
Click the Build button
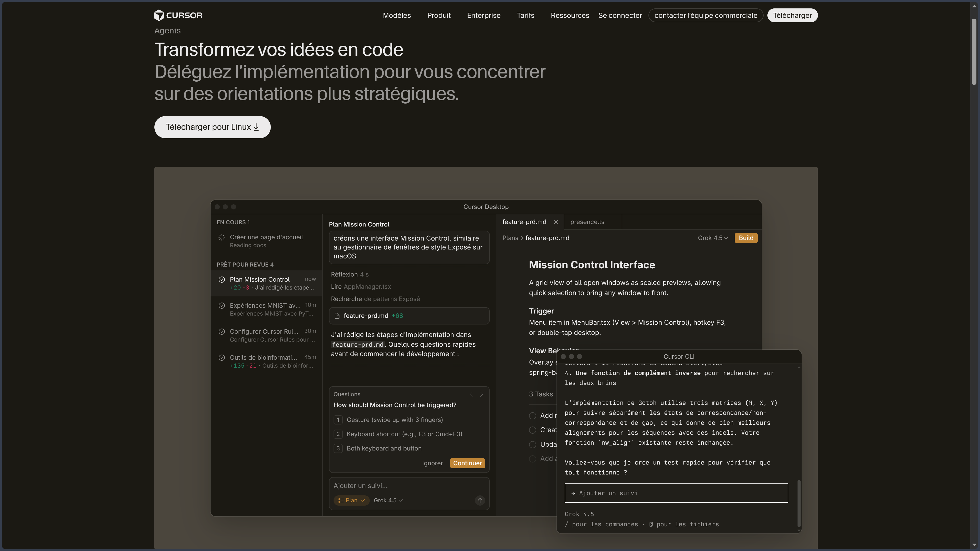pos(746,238)
